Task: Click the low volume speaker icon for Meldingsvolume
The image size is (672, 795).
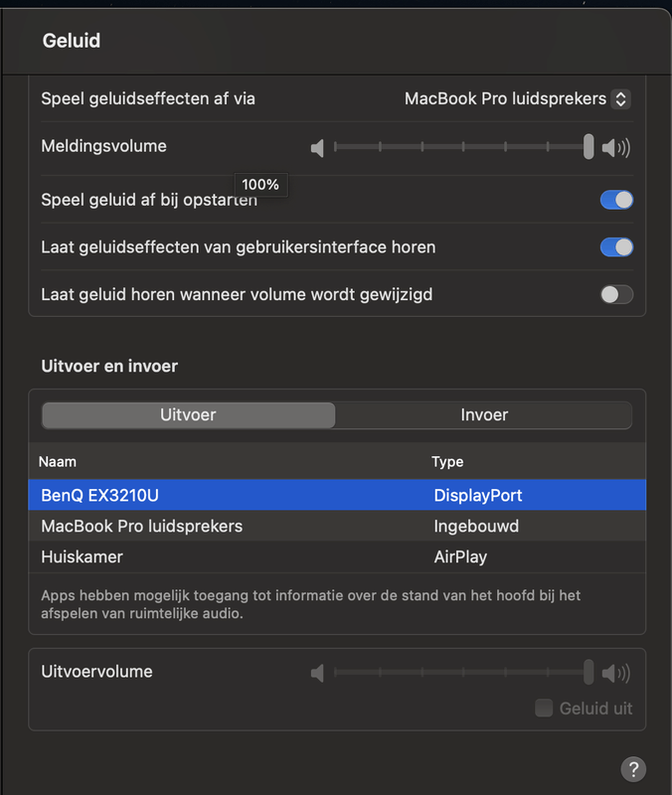Action: (317, 149)
